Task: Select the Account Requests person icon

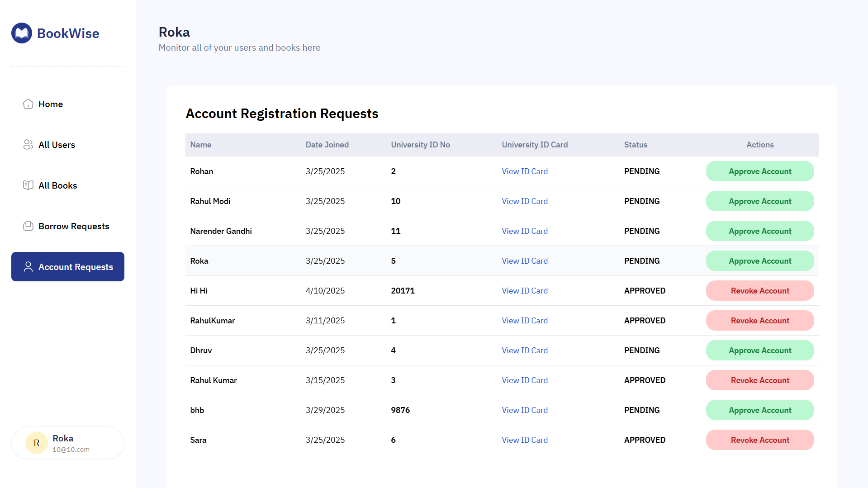Action: [28, 267]
